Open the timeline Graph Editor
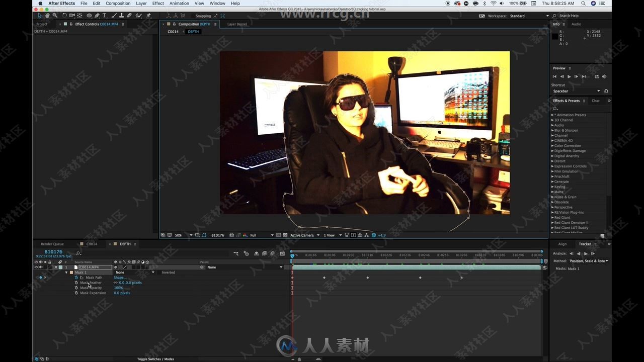Image resolution: width=644 pixels, height=362 pixels. (x=282, y=253)
